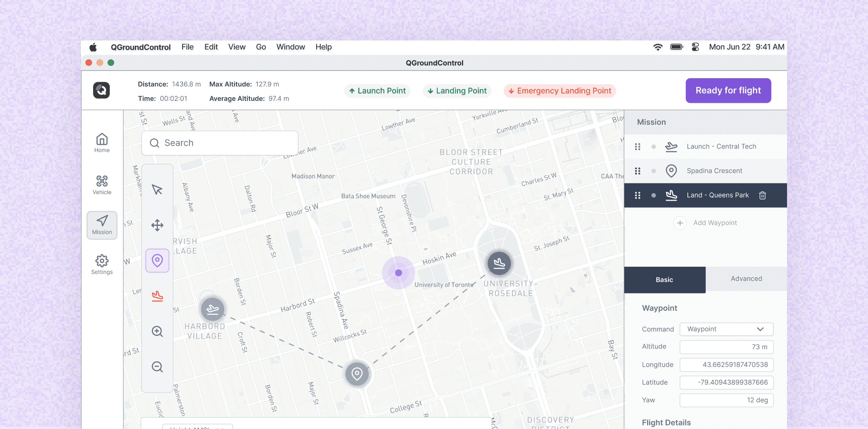Image resolution: width=868 pixels, height=429 pixels.
Task: Open the QGroundControl app menu
Action: click(141, 47)
